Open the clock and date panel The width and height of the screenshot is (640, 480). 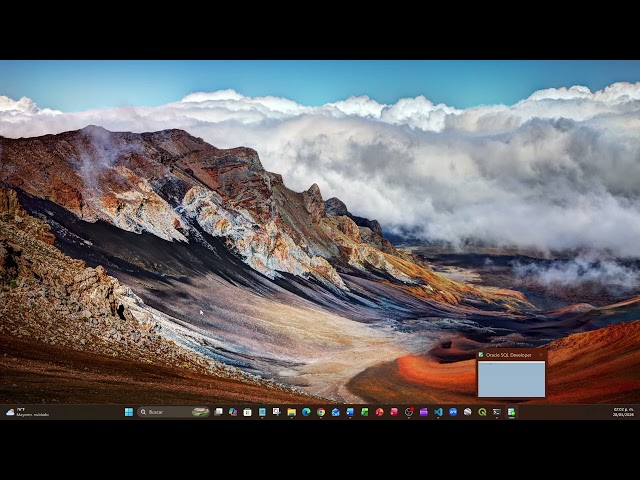coord(623,412)
